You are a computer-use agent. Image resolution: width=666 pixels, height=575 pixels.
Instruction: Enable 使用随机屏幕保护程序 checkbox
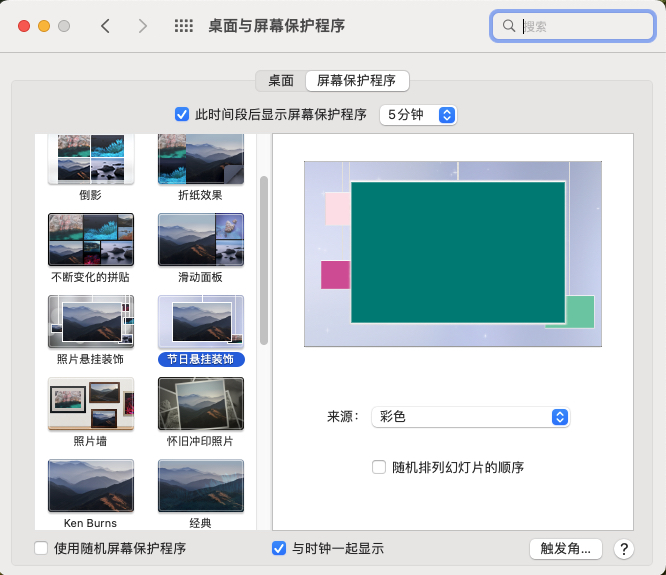point(41,548)
